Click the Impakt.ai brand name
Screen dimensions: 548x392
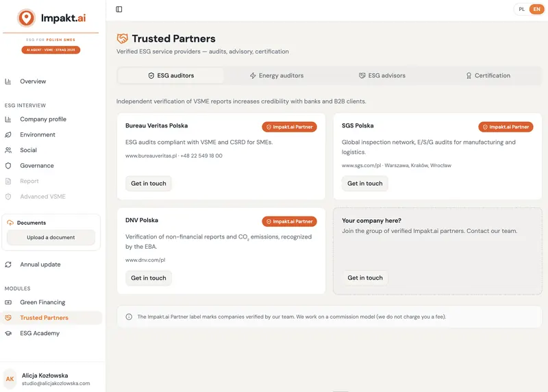63,18
